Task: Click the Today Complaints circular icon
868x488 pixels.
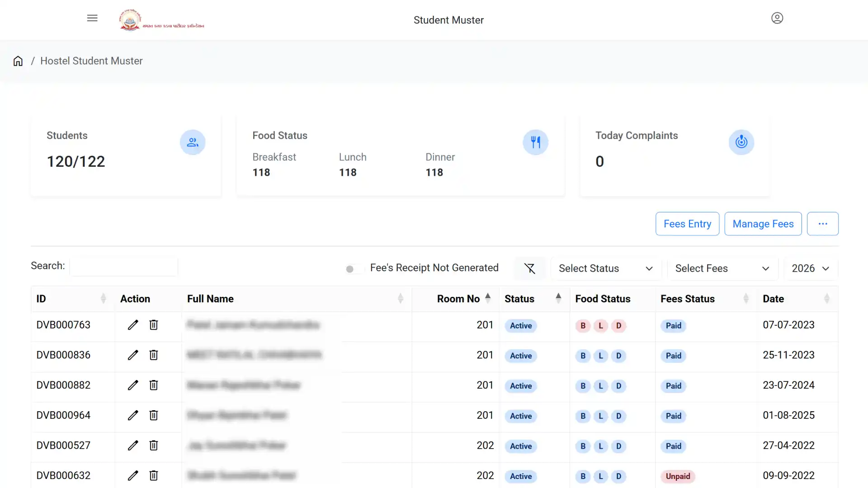Action: [x=741, y=142]
